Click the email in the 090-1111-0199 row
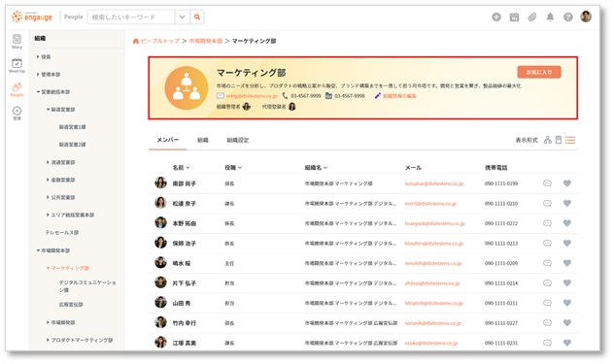613x364 pixels. click(x=434, y=183)
